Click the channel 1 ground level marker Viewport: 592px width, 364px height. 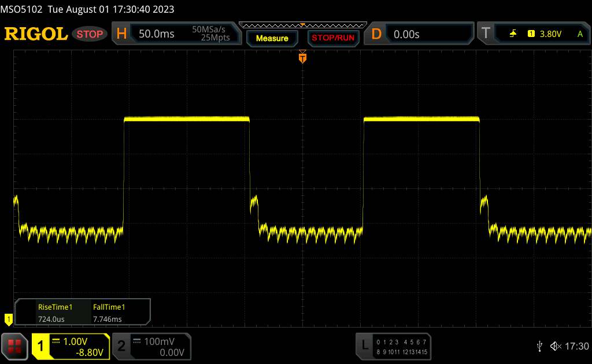tap(8, 318)
